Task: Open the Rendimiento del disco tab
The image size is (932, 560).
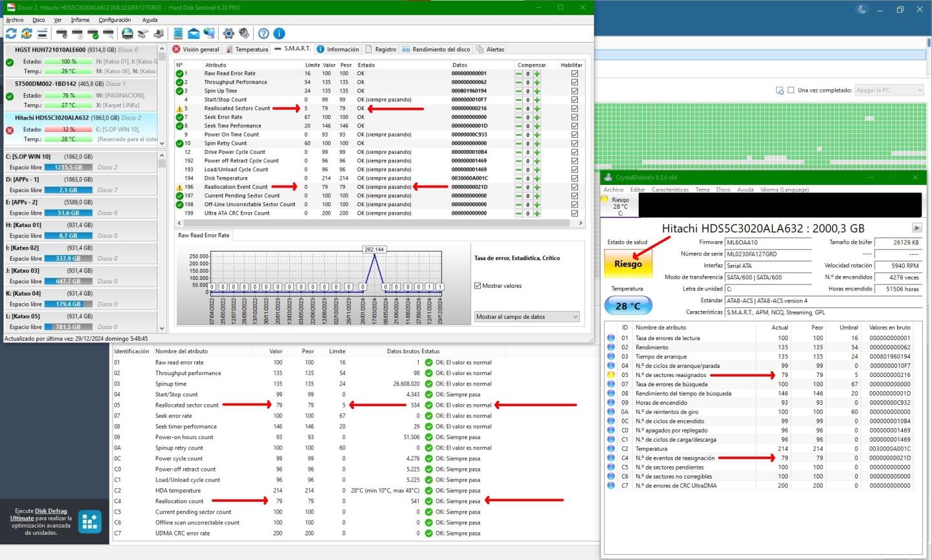Action: [x=436, y=49]
